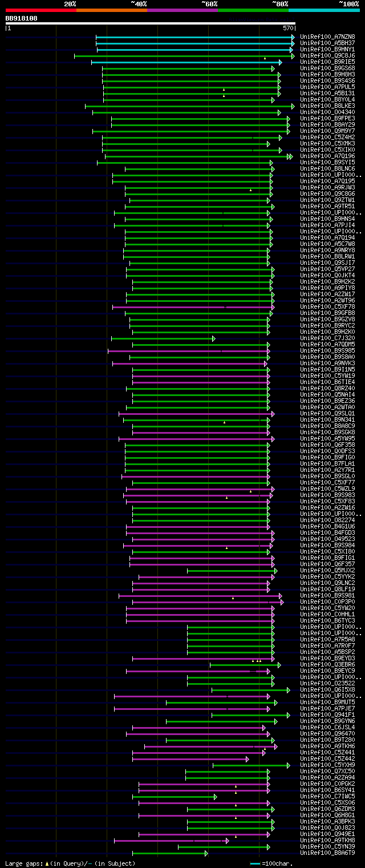Open hit UniRef100_A9RJW3
This screenshot has height=868, width=365.
point(326,187)
